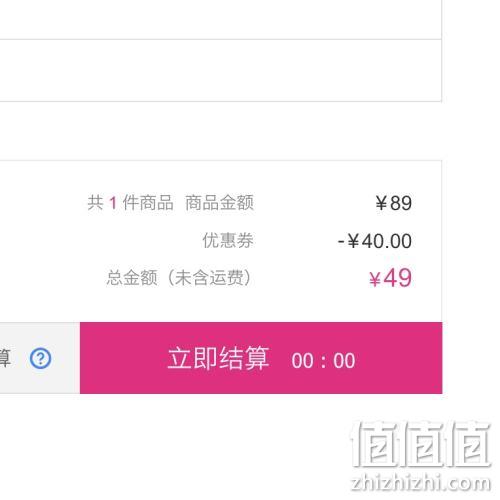Screen dimensions: 500x500
Task: Open the 优惠券 coupon label
Action: 228,240
